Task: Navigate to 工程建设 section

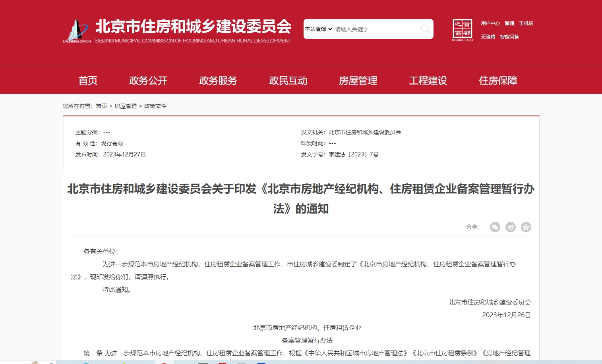Action: coord(428,81)
